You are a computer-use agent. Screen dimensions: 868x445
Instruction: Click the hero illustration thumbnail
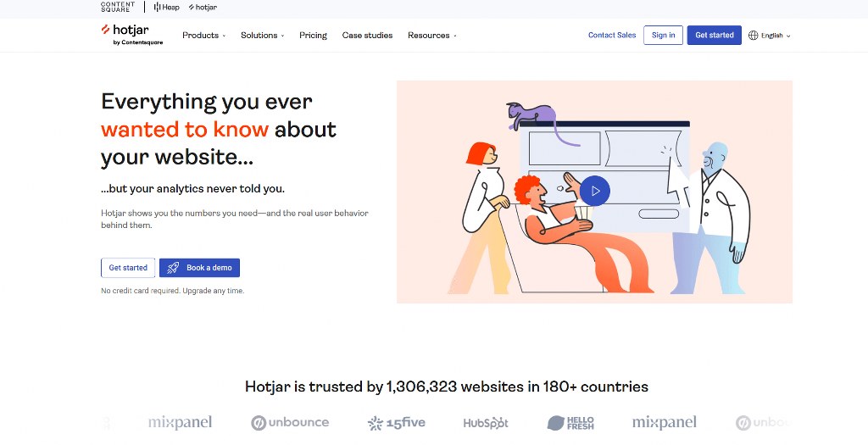(x=594, y=192)
